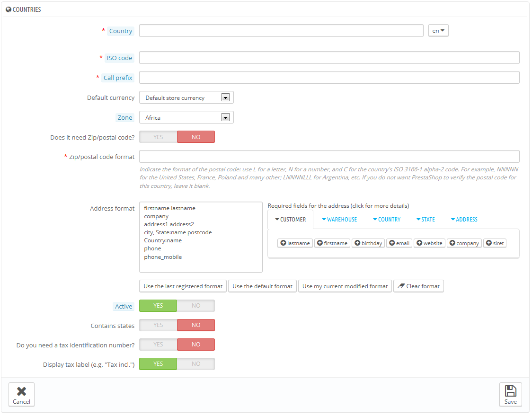Switch to the CUSTOMER tab

291,220
